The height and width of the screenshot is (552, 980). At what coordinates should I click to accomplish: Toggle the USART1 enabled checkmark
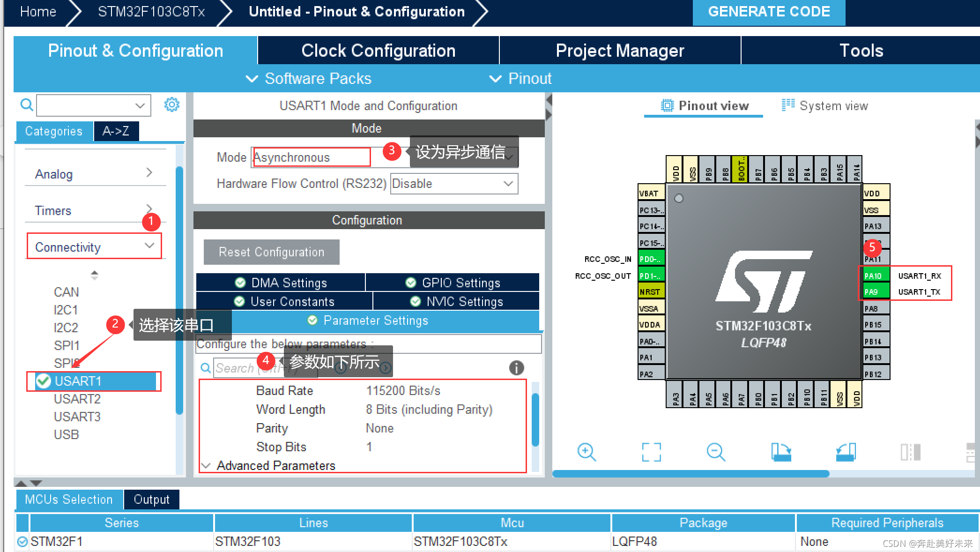click(x=43, y=381)
